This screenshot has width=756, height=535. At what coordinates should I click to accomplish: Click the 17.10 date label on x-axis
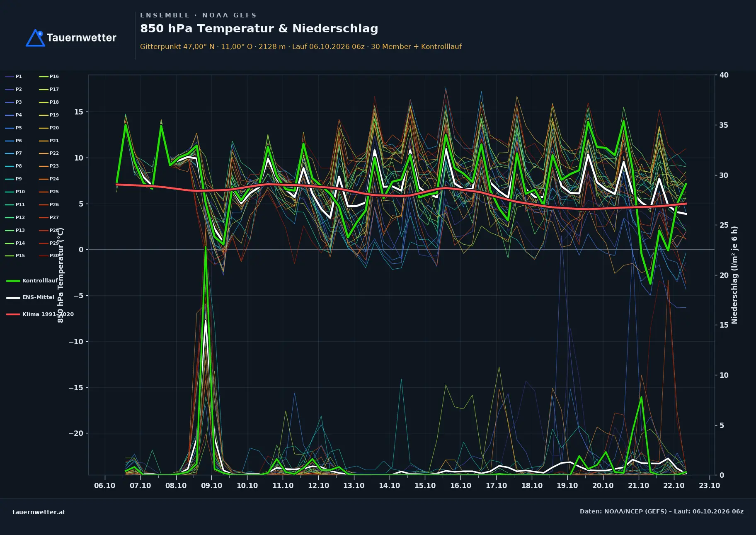497,486
